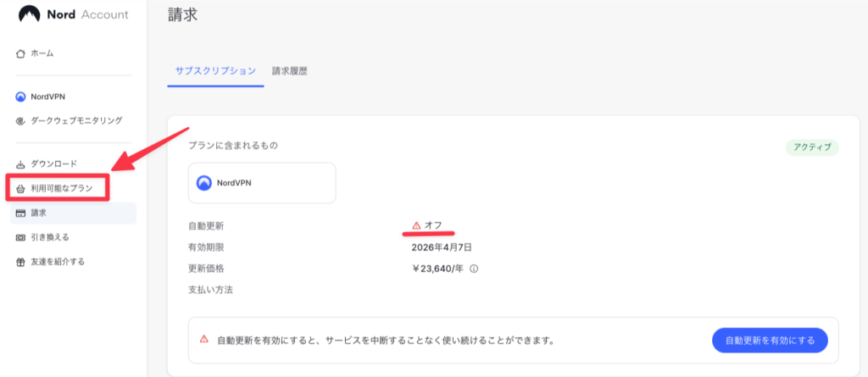Switch to サブスクリプション tab
The height and width of the screenshot is (377, 868).
pos(215,71)
